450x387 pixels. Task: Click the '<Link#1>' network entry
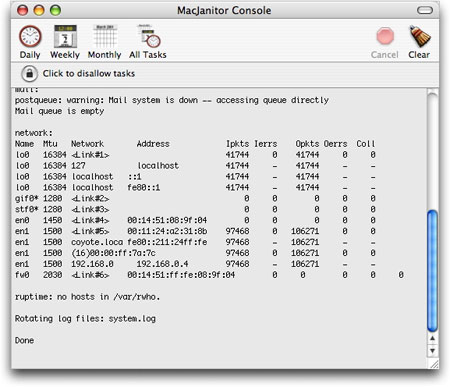click(90, 155)
